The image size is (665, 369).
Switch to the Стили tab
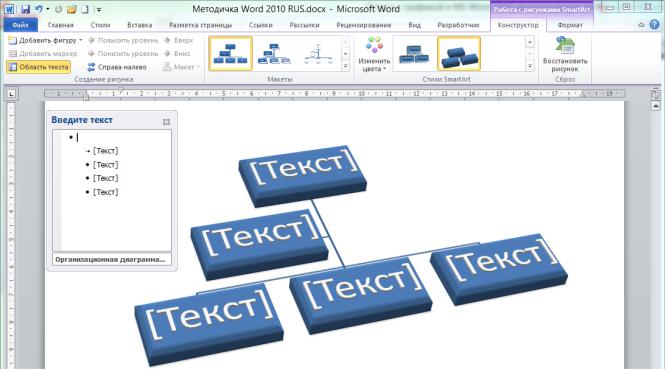[x=101, y=25]
